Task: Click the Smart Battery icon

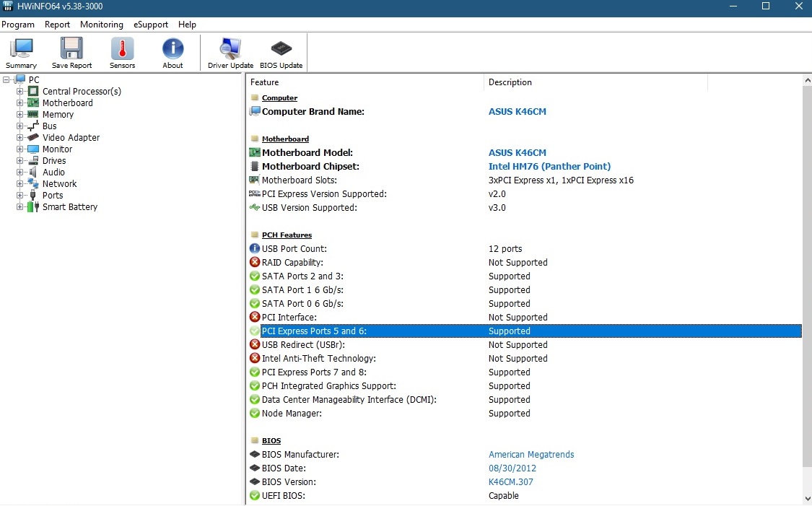Action: (33, 206)
